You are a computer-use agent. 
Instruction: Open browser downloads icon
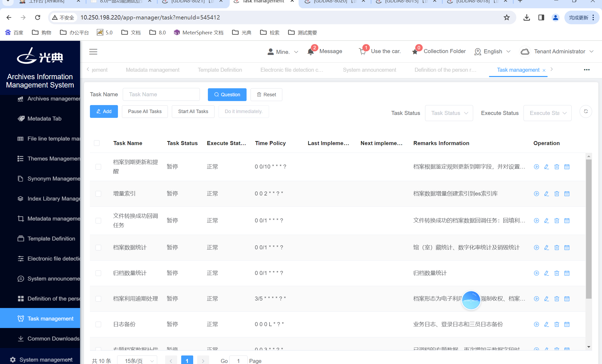pyautogui.click(x=526, y=18)
